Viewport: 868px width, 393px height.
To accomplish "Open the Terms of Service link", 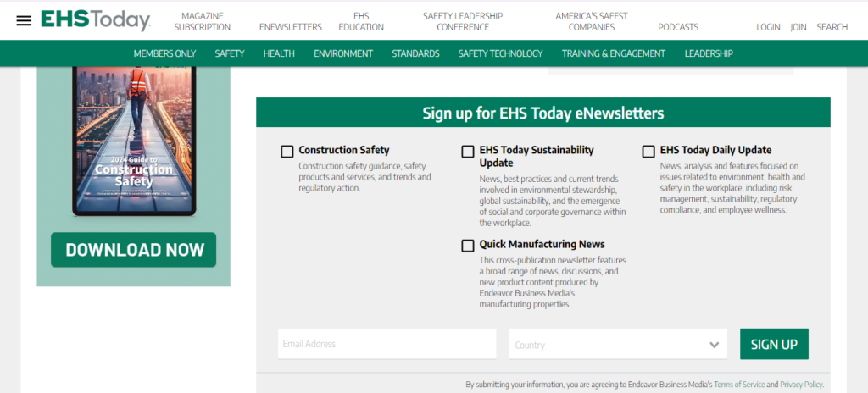I will [x=739, y=385].
